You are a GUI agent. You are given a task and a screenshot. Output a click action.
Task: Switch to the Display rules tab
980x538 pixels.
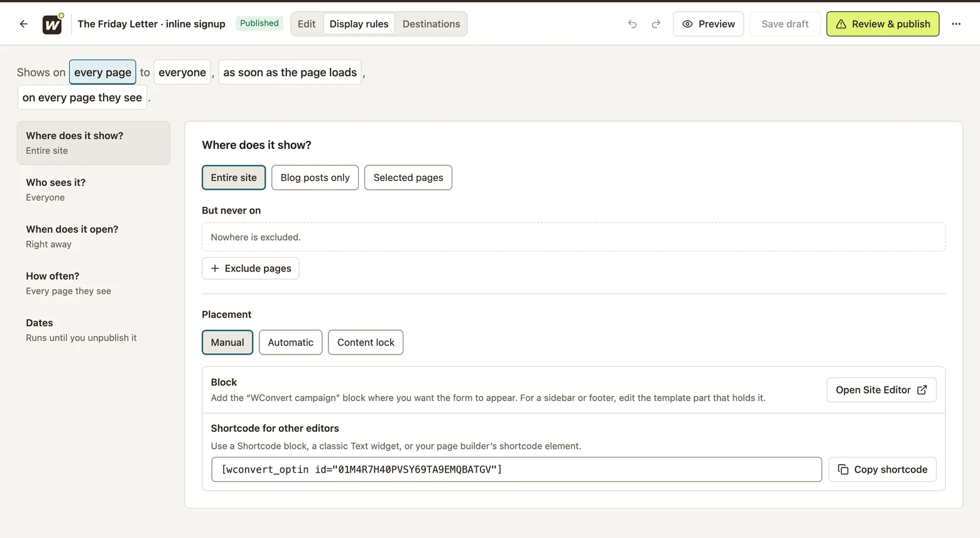pos(359,24)
